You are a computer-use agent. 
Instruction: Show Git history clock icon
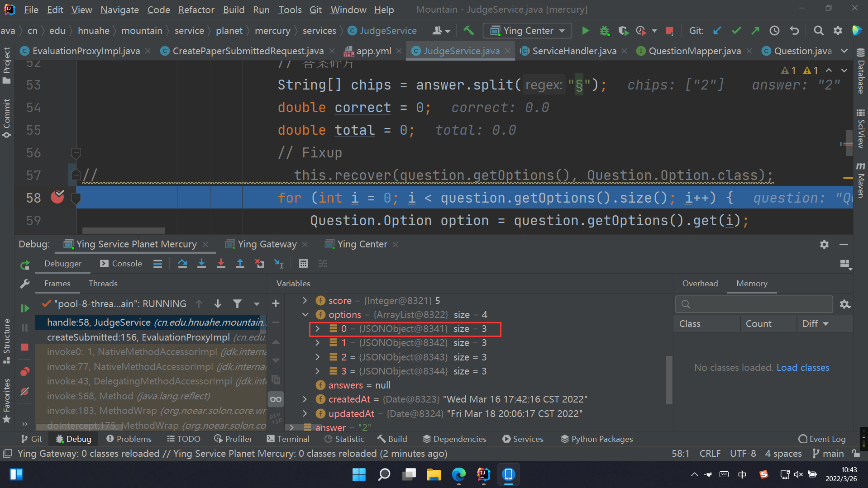click(x=774, y=31)
